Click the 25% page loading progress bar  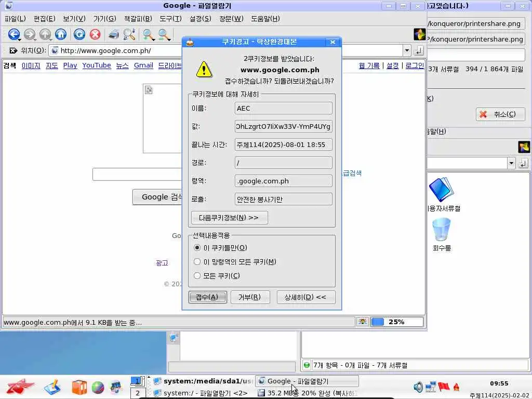click(x=396, y=322)
